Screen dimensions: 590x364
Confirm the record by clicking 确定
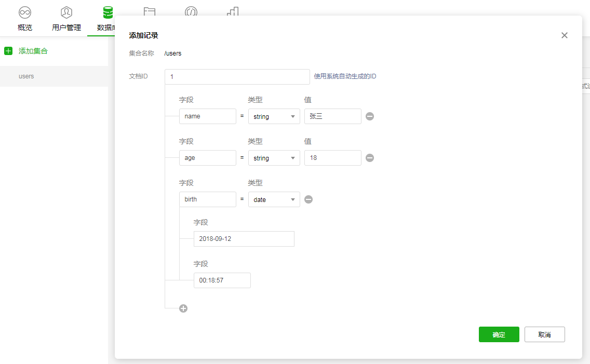(x=499, y=334)
